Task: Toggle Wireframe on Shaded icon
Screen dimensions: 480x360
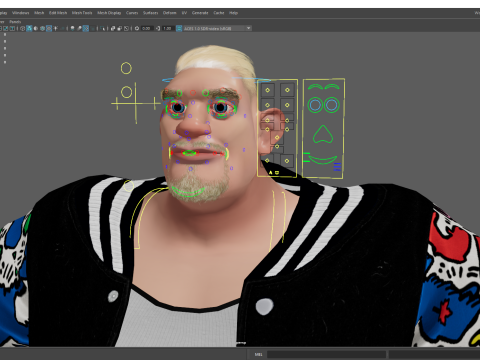Action: 42,28
